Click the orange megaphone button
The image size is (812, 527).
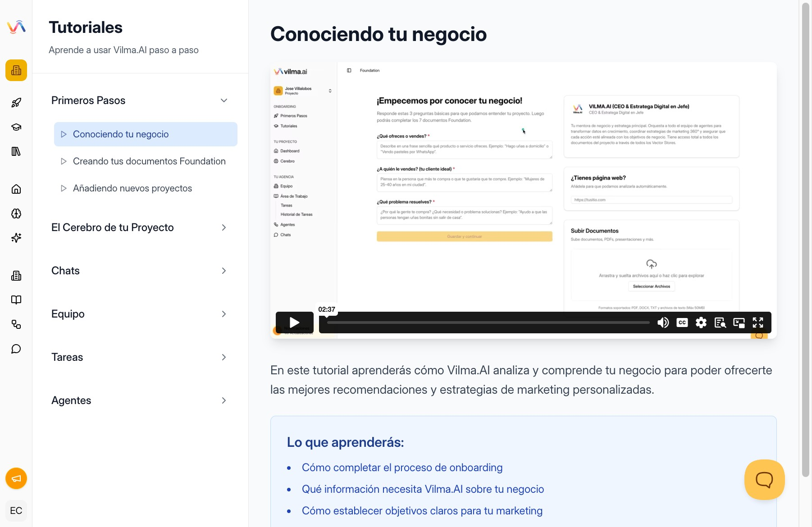tap(16, 478)
